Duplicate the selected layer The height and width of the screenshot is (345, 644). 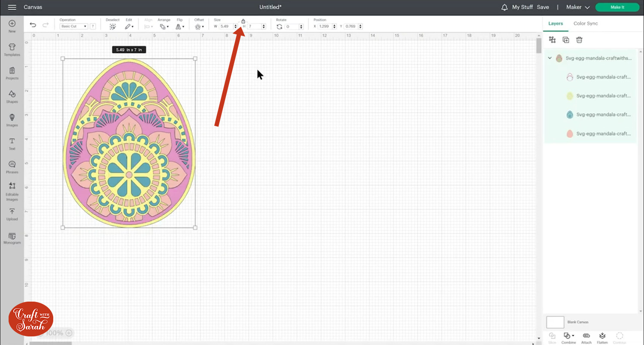click(x=566, y=40)
